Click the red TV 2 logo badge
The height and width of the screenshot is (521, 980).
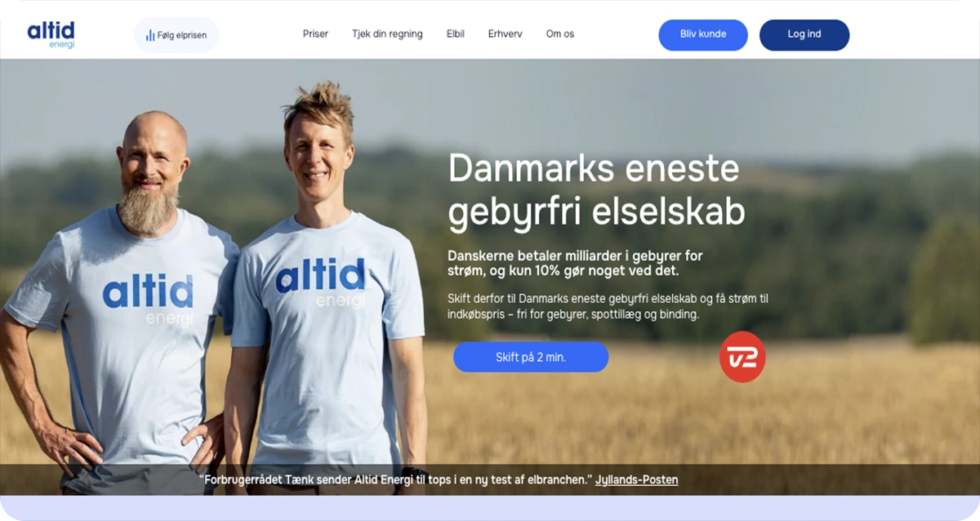pyautogui.click(x=742, y=357)
